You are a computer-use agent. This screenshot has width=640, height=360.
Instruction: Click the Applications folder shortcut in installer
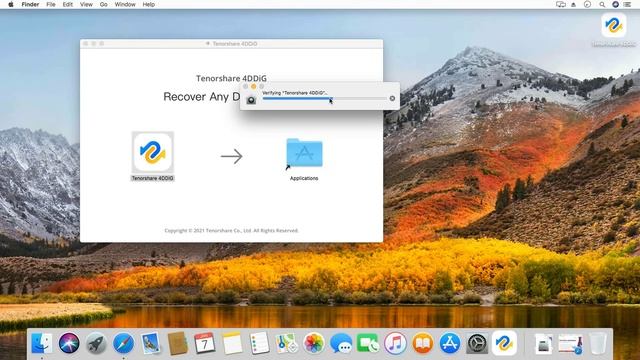(304, 153)
